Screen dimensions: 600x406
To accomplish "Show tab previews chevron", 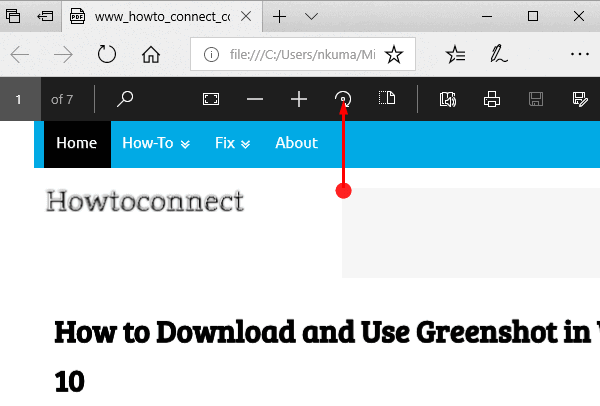I will 311,16.
